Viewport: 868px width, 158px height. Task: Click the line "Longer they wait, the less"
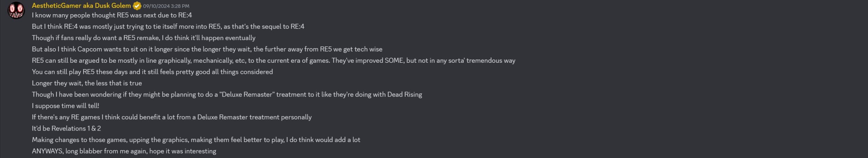87,83
